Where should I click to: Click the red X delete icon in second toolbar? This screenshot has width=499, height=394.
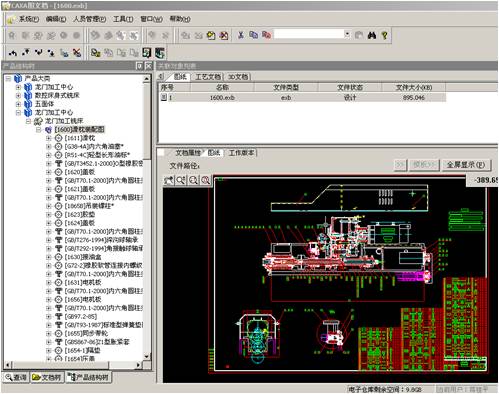click(x=77, y=52)
